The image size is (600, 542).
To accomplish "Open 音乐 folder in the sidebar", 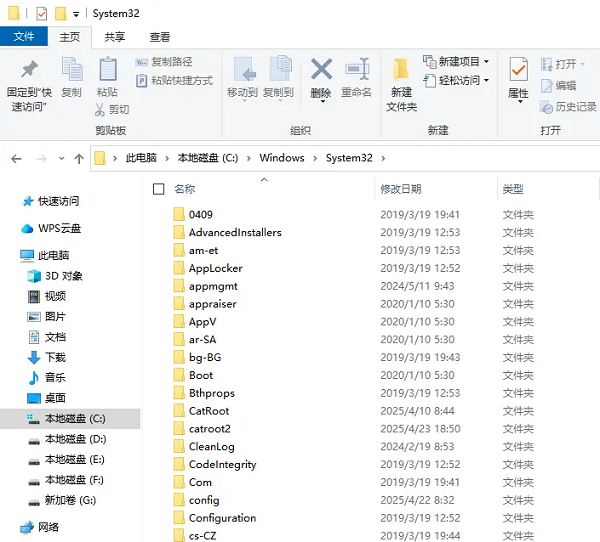I will tap(47, 378).
